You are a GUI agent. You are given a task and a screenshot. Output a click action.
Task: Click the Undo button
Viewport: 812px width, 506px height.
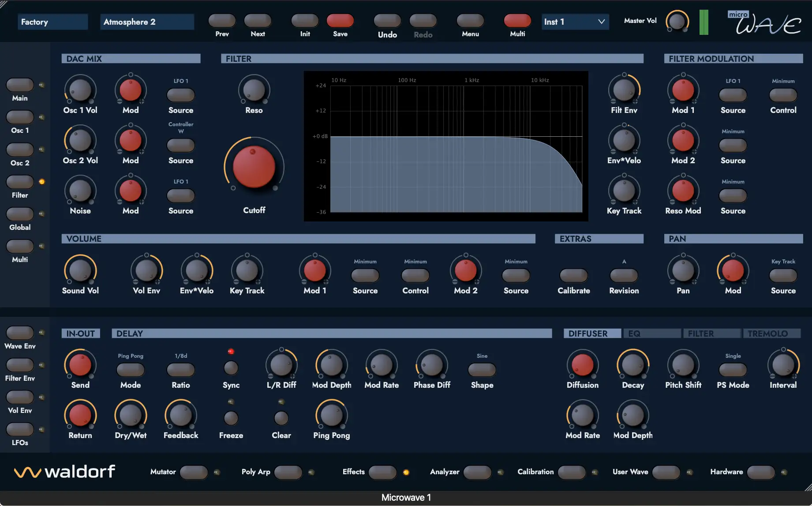coord(387,20)
